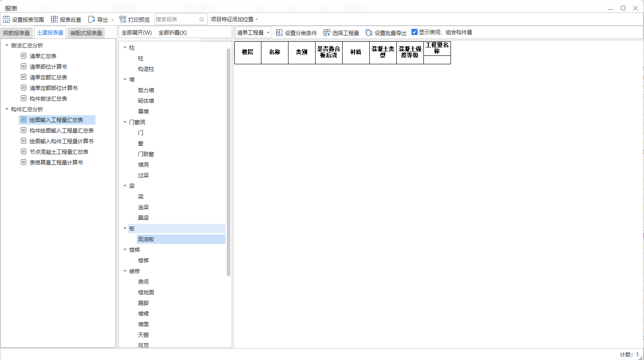The height and width of the screenshot is (360, 644).
Task: Click the 设置报表范围 toolbar icon
Action: click(6, 20)
